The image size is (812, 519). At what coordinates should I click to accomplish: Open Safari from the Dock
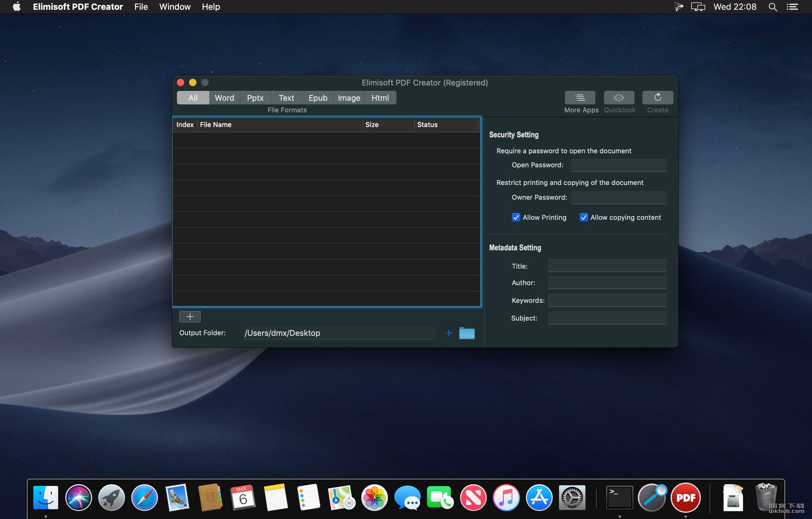click(144, 497)
